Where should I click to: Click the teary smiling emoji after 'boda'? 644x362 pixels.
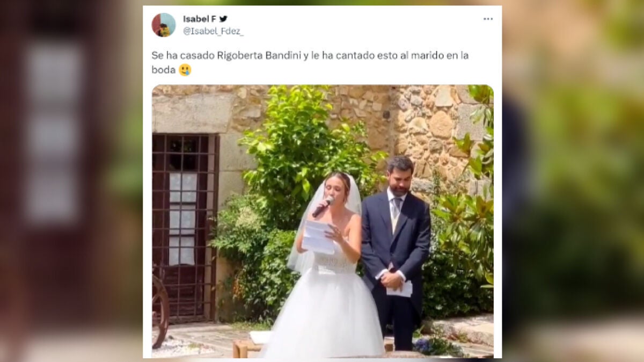(x=185, y=70)
